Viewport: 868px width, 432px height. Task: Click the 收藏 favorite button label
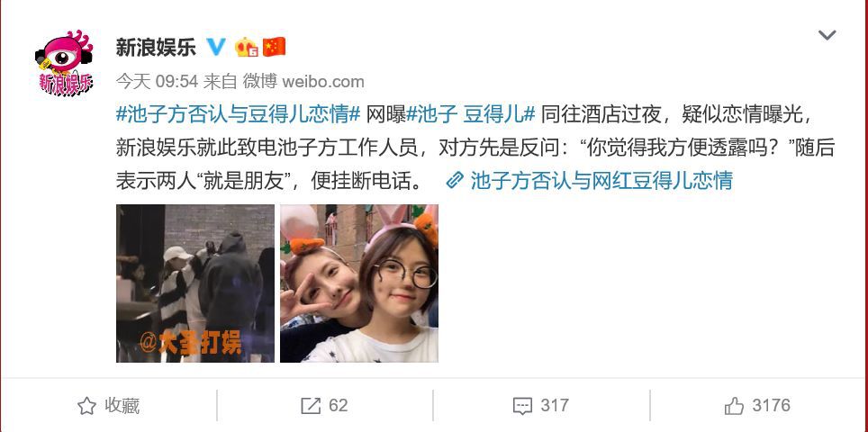pos(122,406)
